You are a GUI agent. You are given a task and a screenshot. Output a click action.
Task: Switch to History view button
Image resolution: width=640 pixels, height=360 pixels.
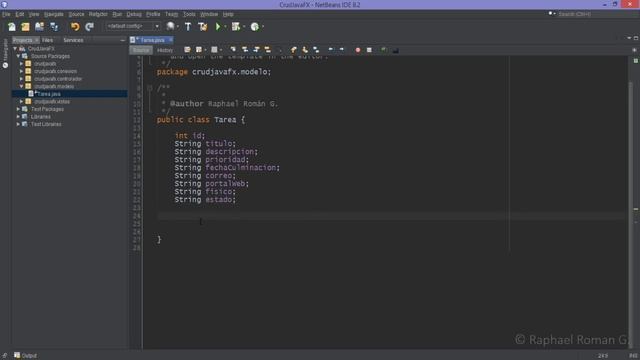click(165, 50)
